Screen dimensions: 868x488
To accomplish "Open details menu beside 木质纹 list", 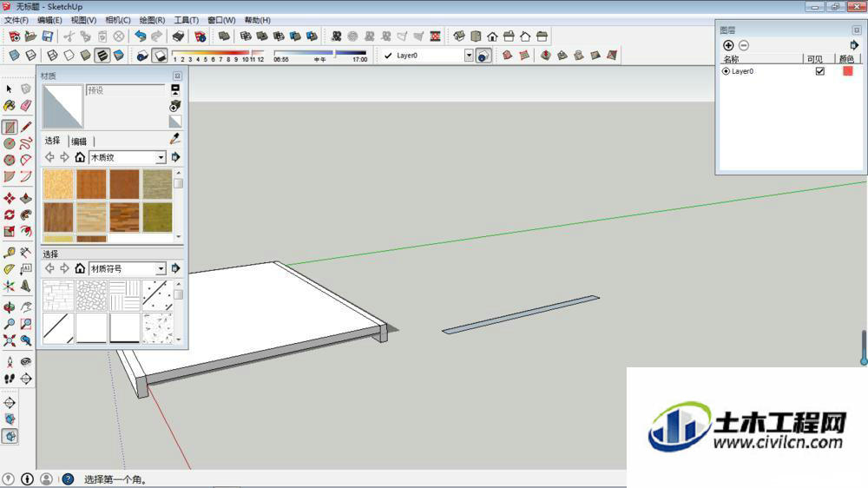I will (176, 157).
